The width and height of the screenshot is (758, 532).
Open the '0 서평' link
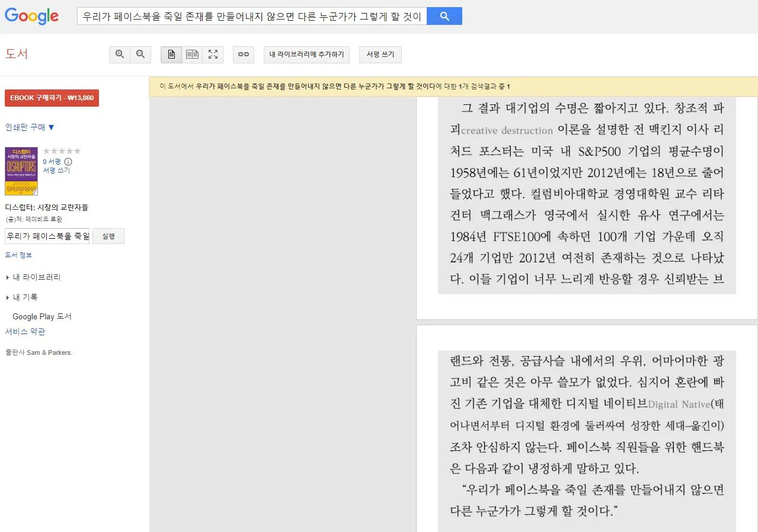point(52,161)
